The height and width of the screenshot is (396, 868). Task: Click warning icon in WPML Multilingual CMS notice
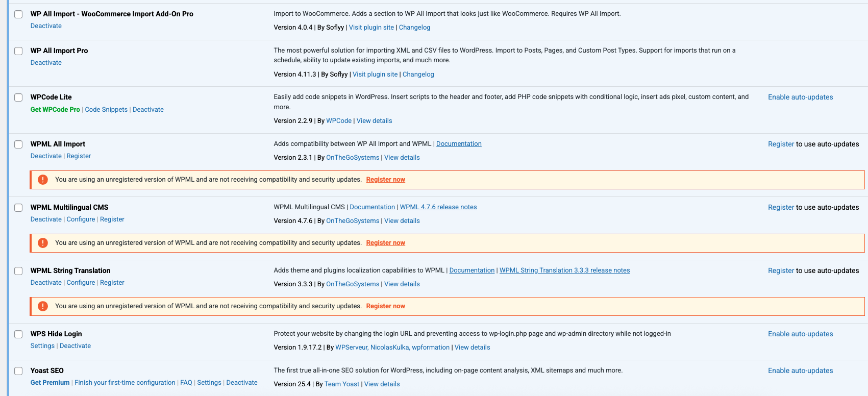[43, 243]
